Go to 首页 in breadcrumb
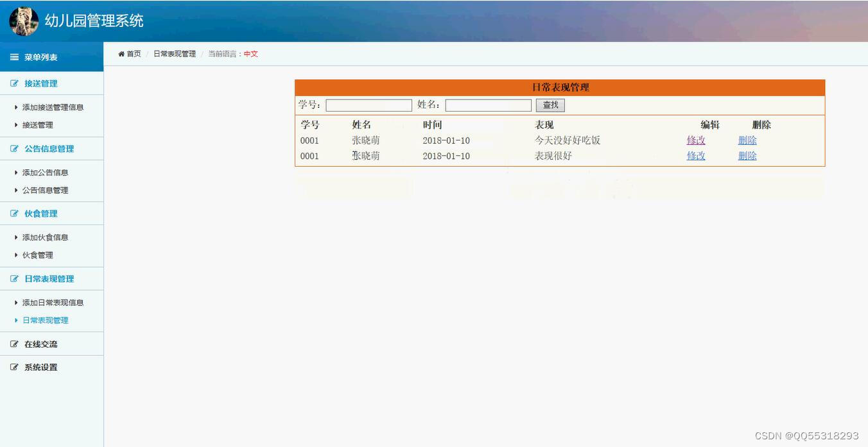Screen dimensions: 868x447 [x=134, y=54]
